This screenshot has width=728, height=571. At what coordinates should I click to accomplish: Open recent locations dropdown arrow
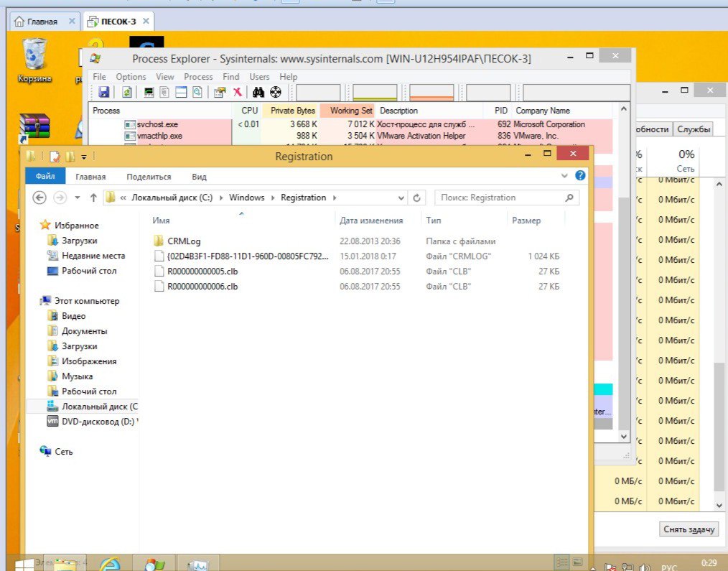pos(78,198)
